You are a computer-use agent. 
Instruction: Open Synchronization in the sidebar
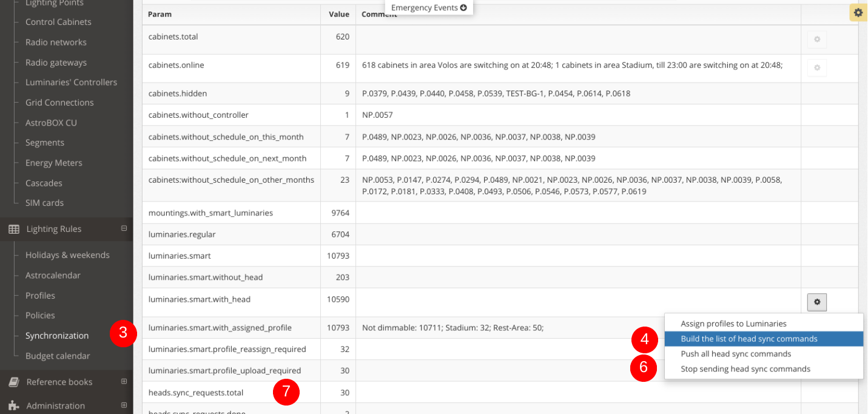click(57, 336)
